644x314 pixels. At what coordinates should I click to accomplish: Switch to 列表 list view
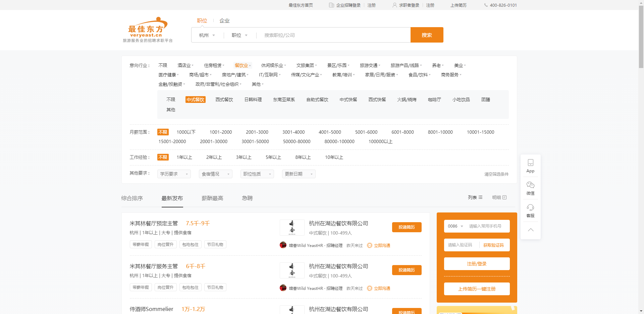coord(475,198)
